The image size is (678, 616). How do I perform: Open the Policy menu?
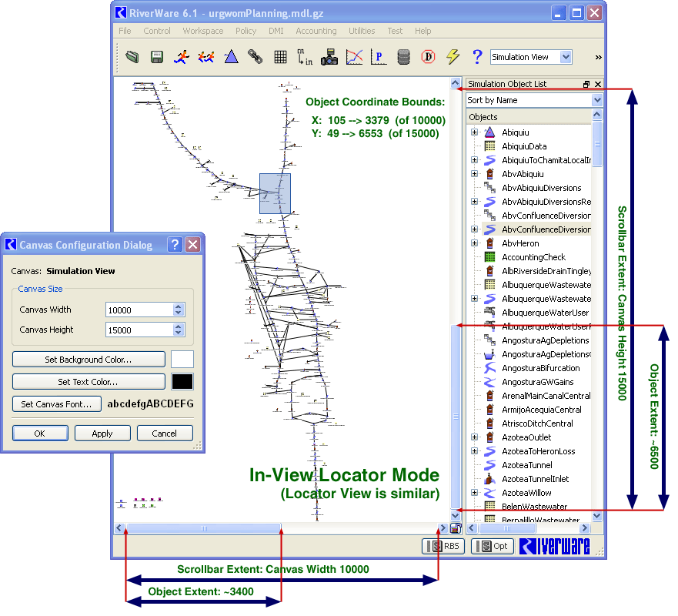coord(245,31)
